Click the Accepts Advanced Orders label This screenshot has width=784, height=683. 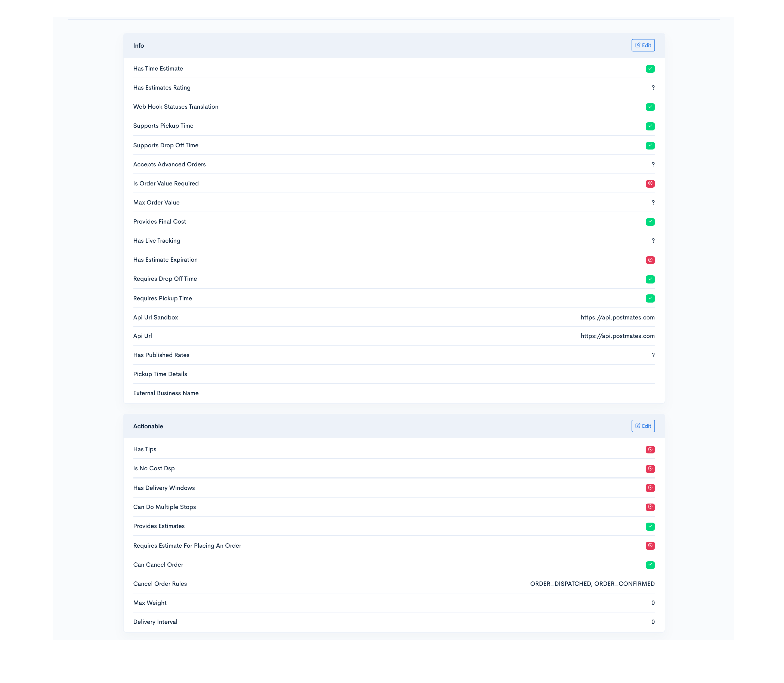point(170,164)
